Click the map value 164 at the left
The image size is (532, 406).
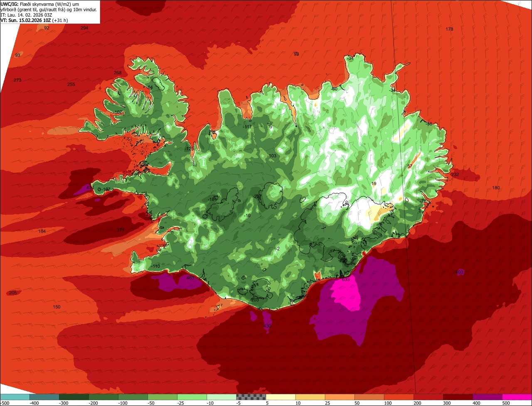pos(42,231)
